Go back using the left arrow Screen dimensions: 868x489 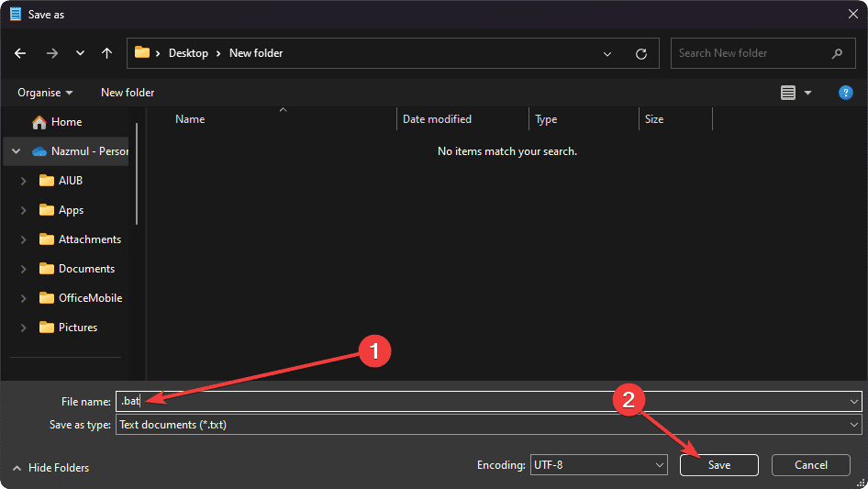20,53
